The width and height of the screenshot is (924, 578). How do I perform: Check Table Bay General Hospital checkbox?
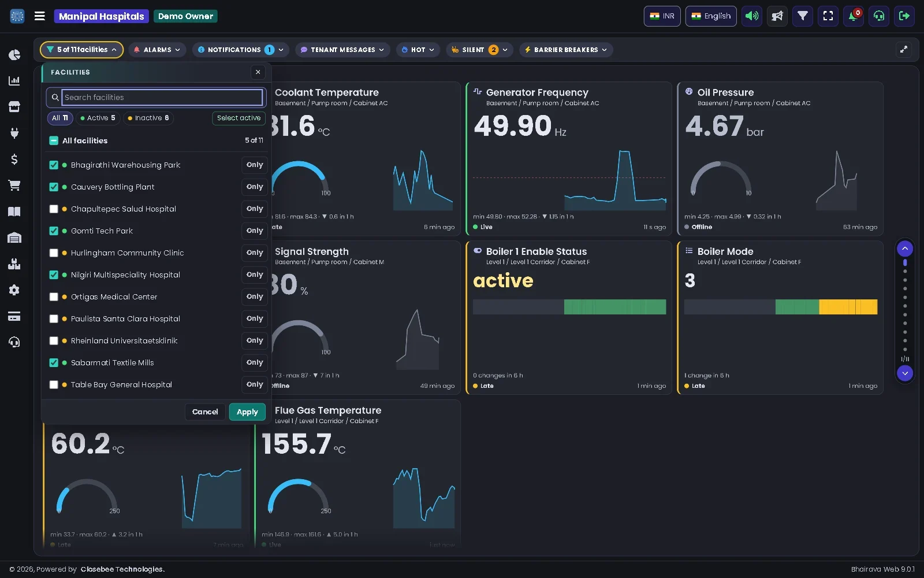(54, 385)
